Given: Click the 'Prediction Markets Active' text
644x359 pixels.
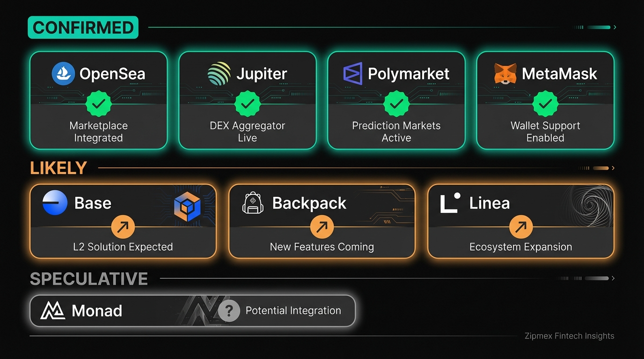Looking at the screenshot, I should tap(396, 132).
